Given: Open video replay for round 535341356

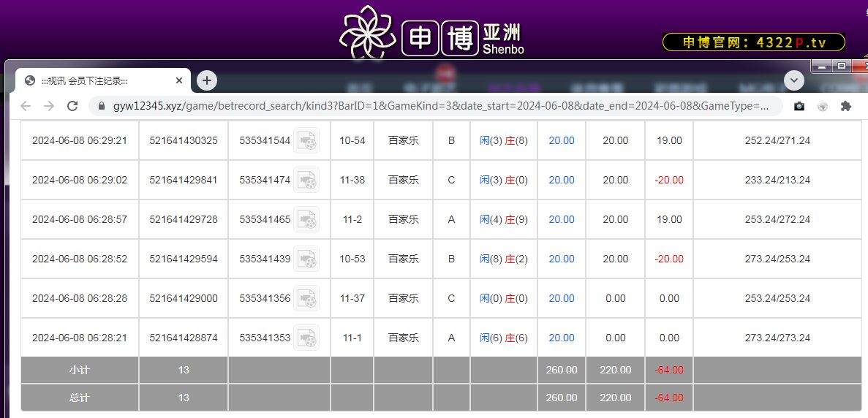Looking at the screenshot, I should (x=306, y=298).
